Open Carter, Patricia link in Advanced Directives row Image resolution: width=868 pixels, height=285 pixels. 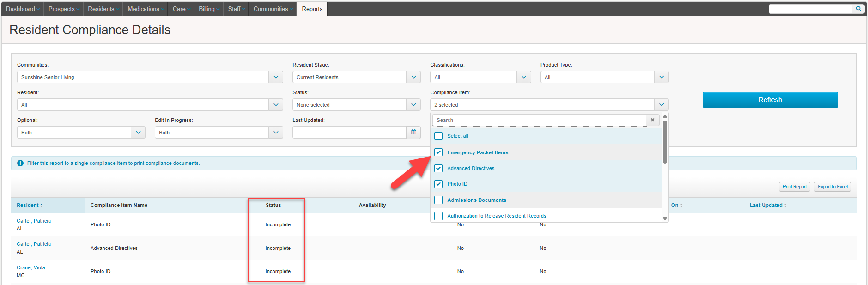coord(34,244)
